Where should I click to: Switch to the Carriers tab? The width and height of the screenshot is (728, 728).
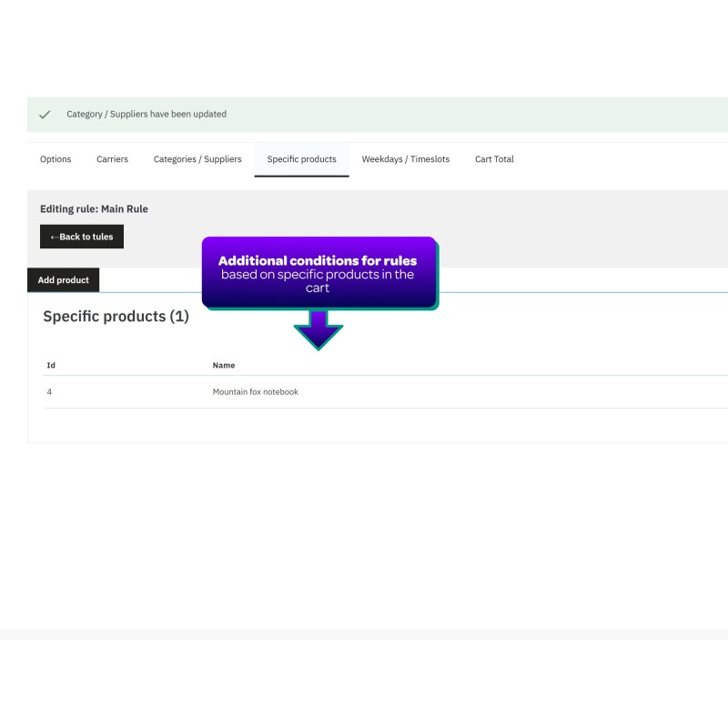click(112, 159)
